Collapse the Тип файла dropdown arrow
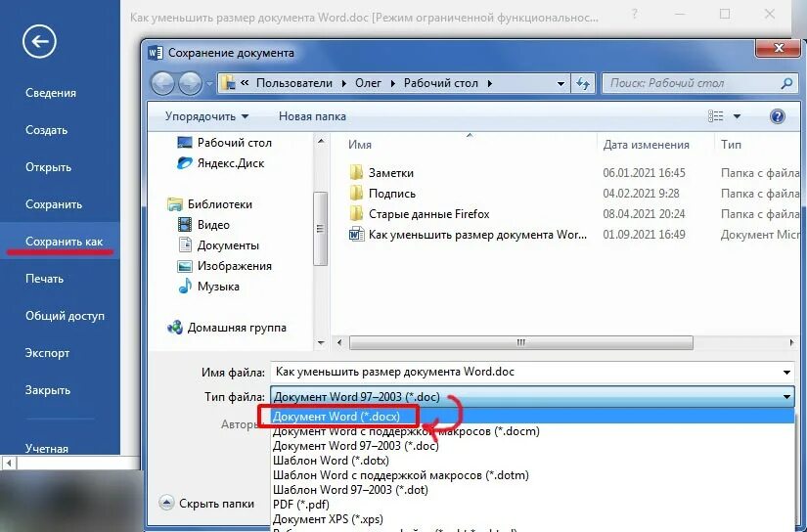 click(786, 397)
